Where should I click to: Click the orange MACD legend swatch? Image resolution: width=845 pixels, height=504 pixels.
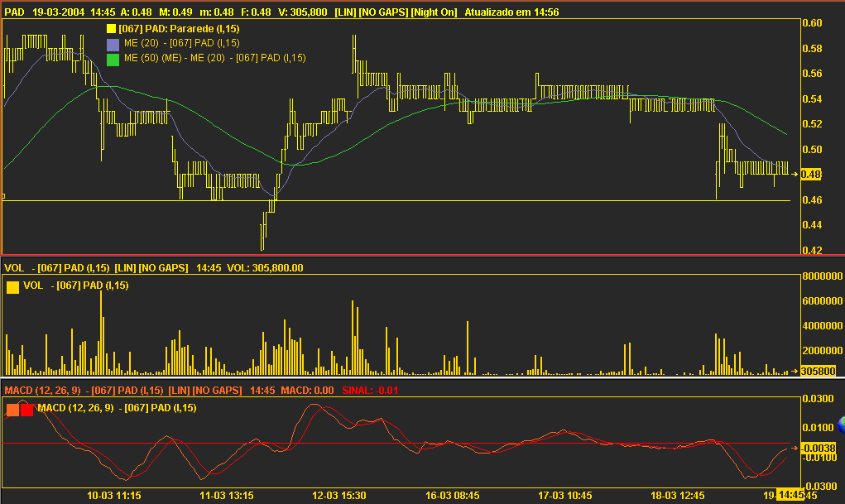tap(12, 410)
